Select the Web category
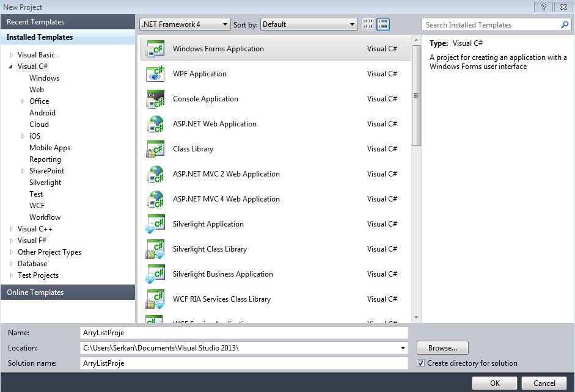Viewport: 575px width, 392px height. pos(37,90)
